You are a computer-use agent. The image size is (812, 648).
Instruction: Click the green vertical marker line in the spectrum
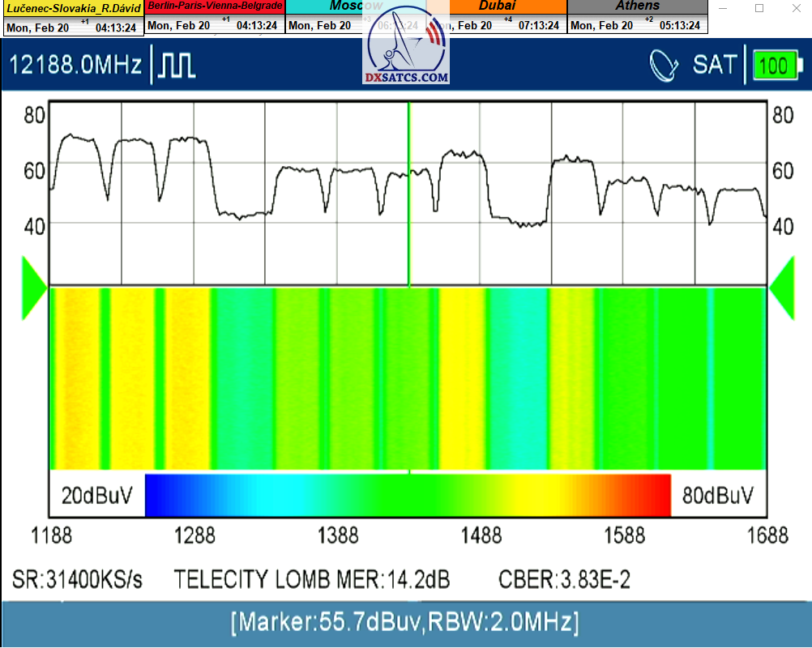(408, 194)
